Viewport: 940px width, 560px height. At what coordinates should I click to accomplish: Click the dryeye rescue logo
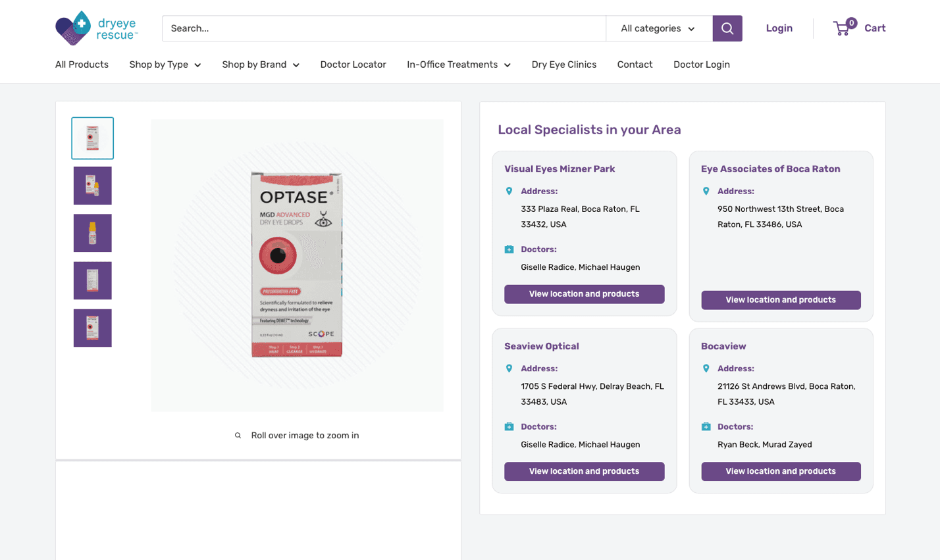97,28
